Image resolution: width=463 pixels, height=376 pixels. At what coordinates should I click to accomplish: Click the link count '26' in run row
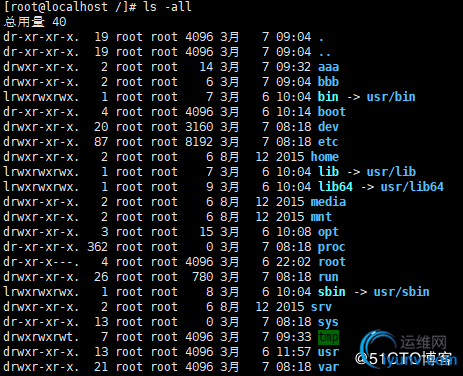(101, 277)
